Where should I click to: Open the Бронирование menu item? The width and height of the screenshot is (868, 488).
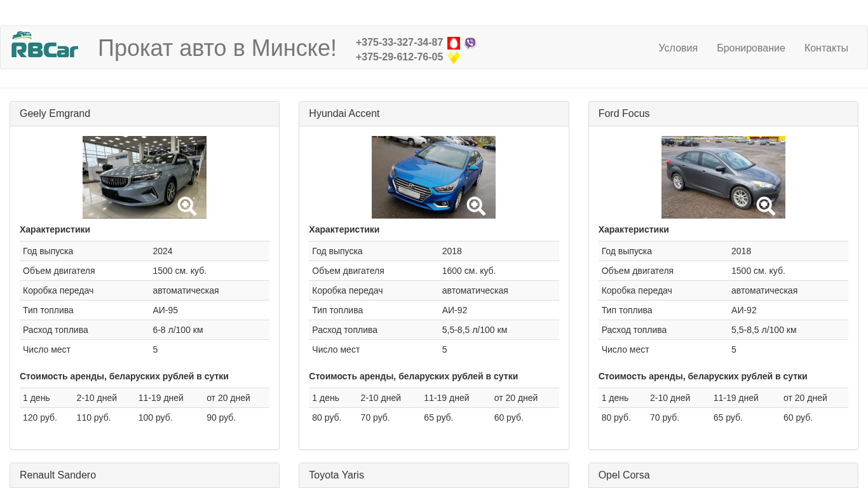coord(751,48)
